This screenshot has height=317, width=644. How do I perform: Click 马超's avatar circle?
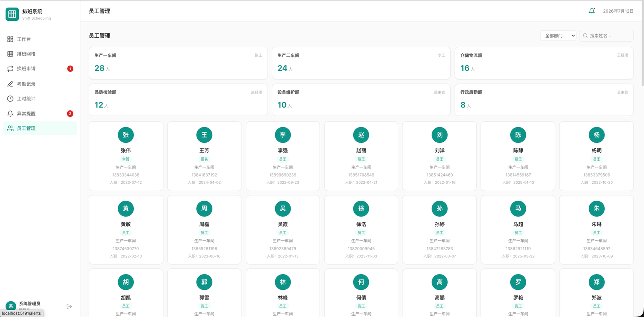pyautogui.click(x=518, y=208)
